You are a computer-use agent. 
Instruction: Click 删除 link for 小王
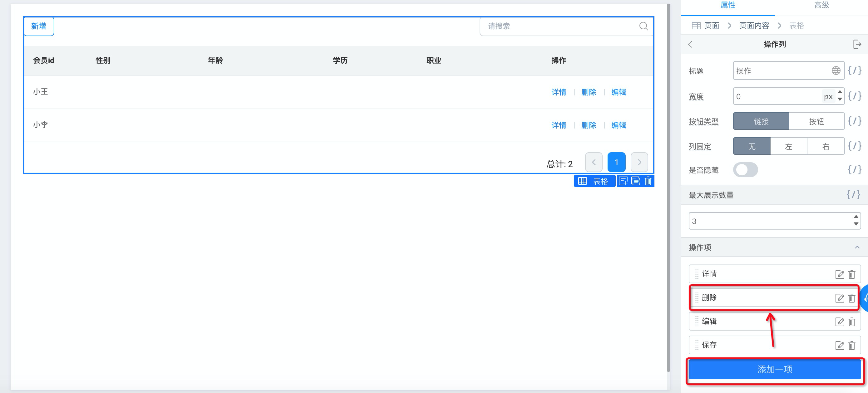589,92
